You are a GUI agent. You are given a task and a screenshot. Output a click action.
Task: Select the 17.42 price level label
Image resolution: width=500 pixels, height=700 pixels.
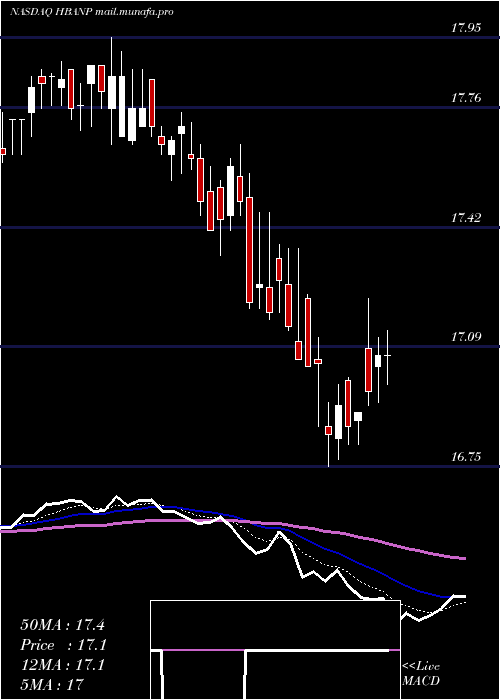(x=466, y=218)
